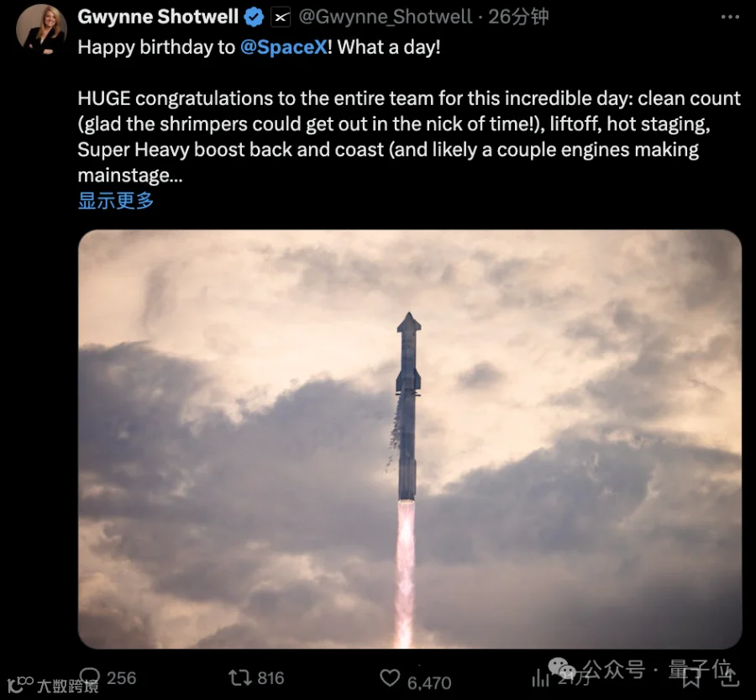756x700 pixels.
Task: Repost the tweet using the retweet icon
Action: click(x=240, y=678)
